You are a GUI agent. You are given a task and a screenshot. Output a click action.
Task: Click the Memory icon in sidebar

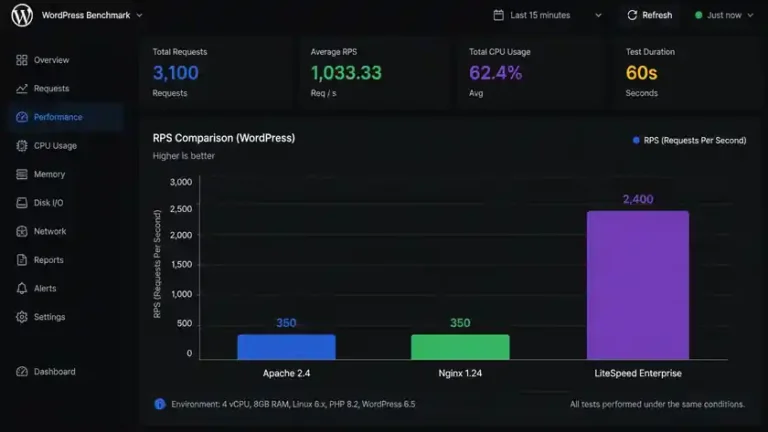pos(22,174)
